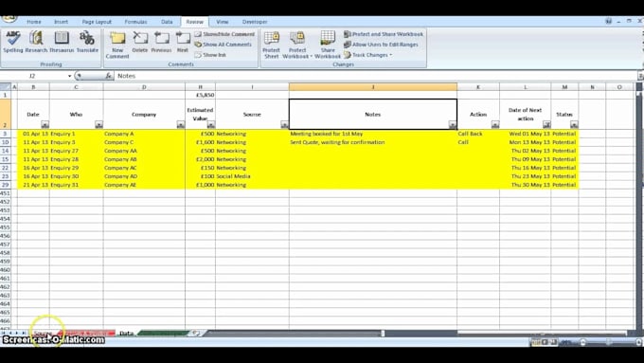
Task: Click the Select All corner of the grid
Action: tap(6, 87)
